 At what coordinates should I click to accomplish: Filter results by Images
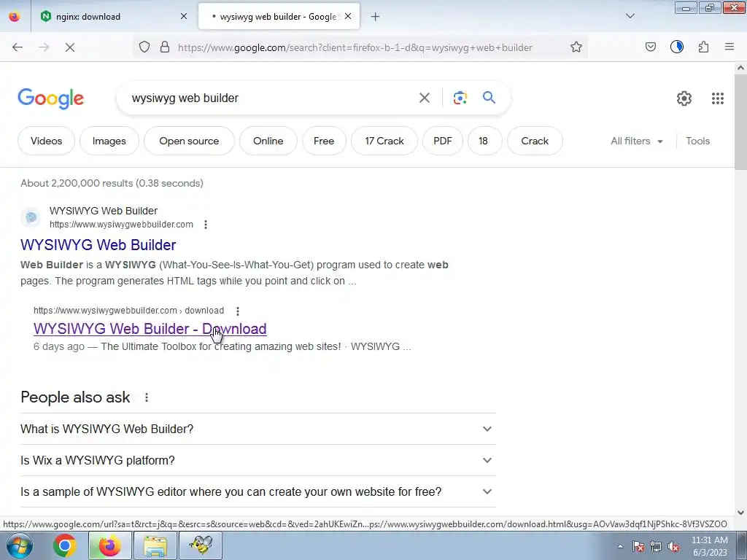[109, 141]
